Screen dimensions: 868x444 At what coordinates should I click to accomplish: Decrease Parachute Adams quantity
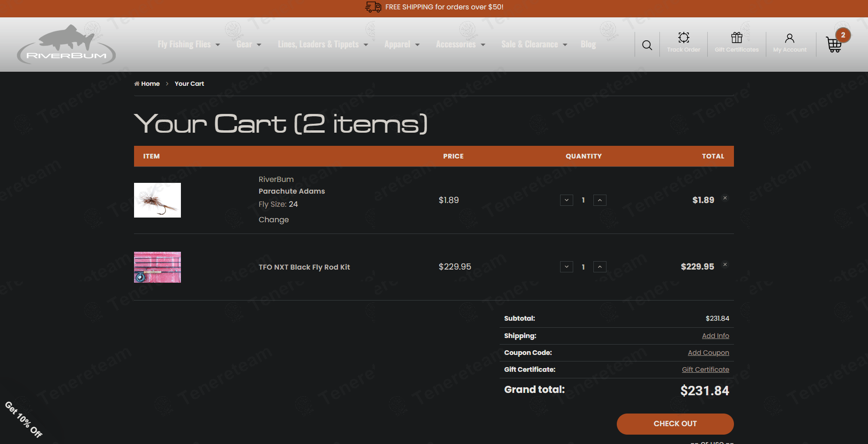point(567,200)
